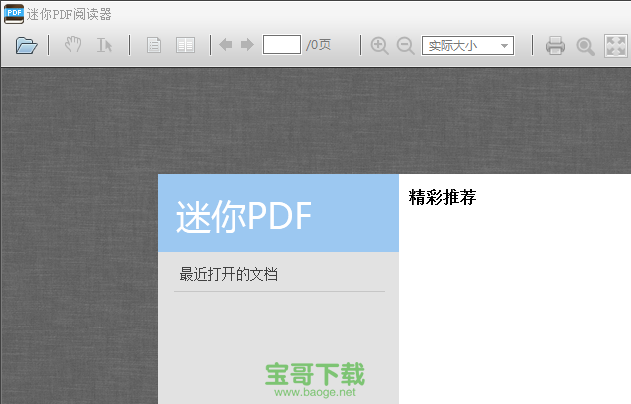This screenshot has height=404, width=631.
Task: Switch to single page view
Action: [154, 45]
